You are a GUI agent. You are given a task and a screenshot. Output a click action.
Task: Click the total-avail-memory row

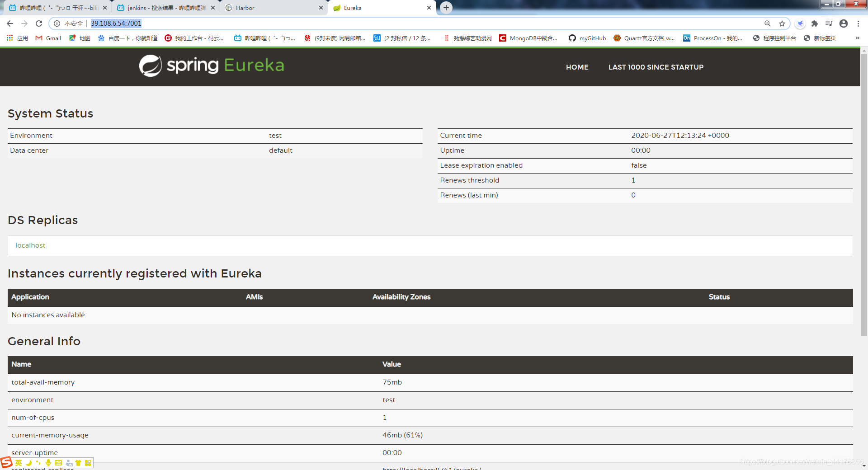[430, 382]
